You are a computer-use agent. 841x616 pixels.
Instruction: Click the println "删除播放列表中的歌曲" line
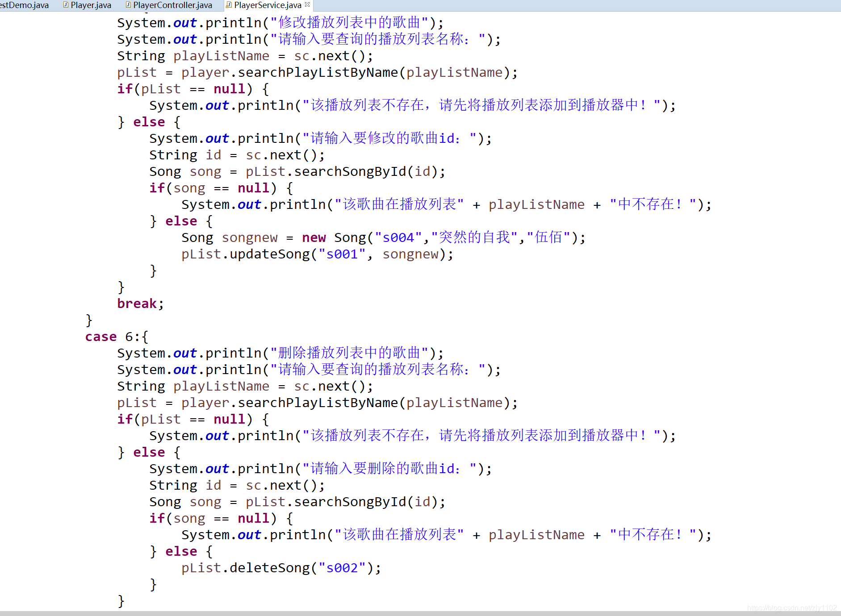coord(280,353)
